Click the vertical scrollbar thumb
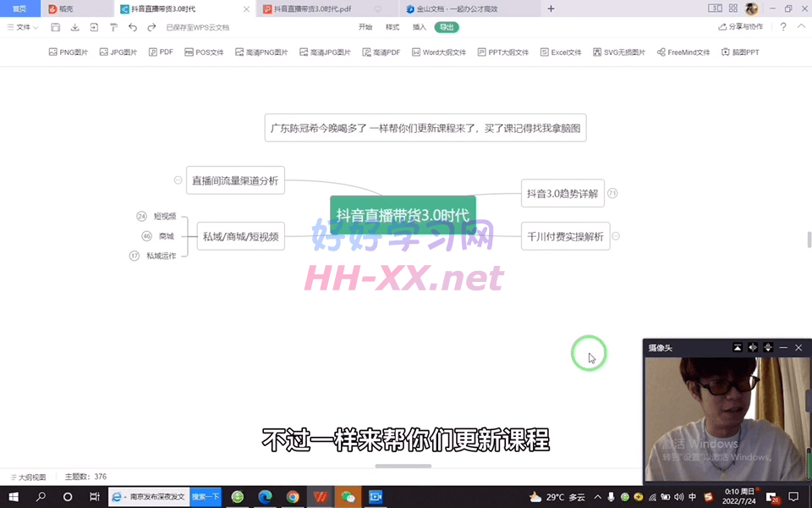Image resolution: width=812 pixels, height=508 pixels. (x=809, y=240)
